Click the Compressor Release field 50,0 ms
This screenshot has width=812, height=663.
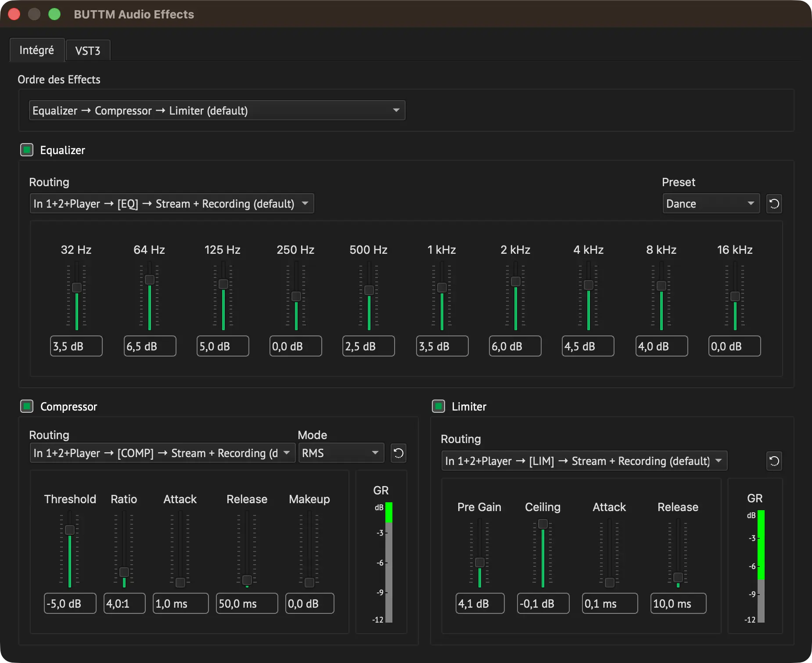pyautogui.click(x=247, y=603)
